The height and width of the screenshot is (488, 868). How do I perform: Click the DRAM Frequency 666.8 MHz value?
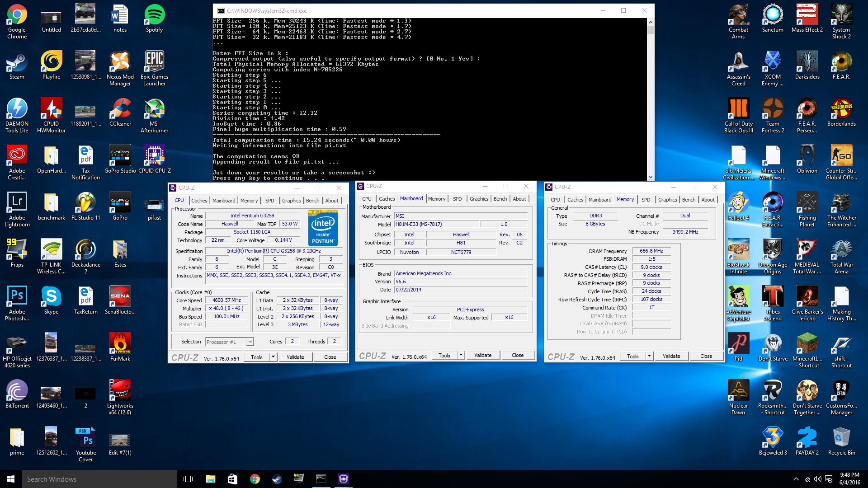click(651, 251)
